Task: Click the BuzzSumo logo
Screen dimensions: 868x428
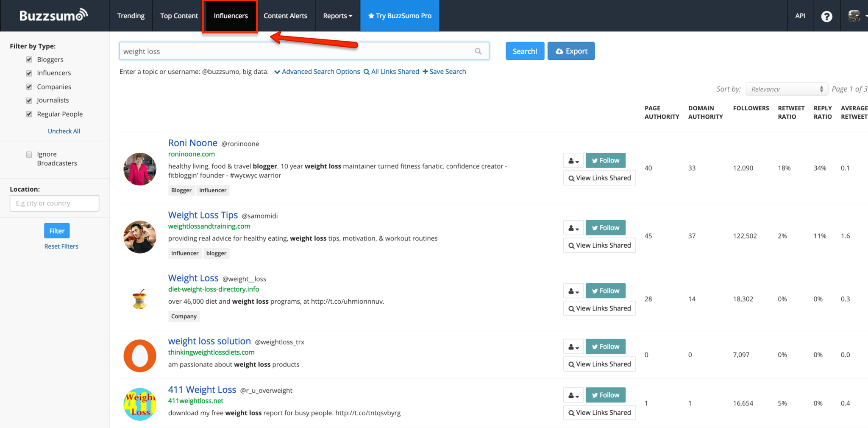Action: tap(53, 15)
